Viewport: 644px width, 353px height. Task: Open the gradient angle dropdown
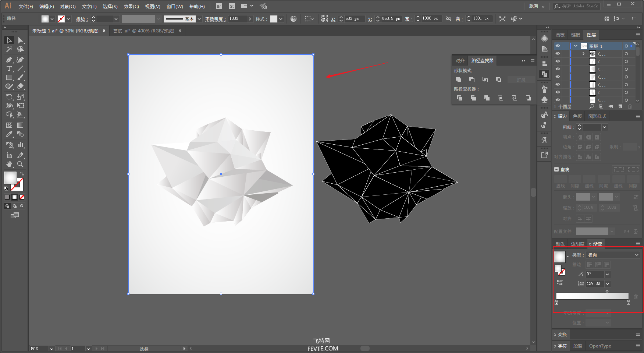[x=608, y=274]
